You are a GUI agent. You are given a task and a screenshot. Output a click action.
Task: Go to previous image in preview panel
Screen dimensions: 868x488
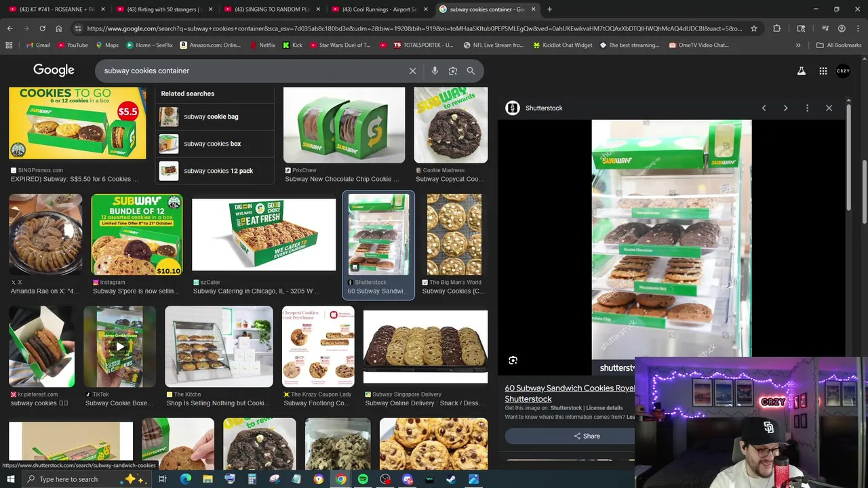(x=764, y=108)
